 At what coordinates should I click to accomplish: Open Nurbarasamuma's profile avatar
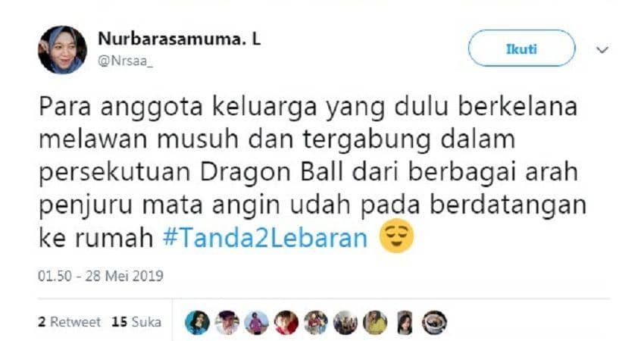click(x=62, y=50)
